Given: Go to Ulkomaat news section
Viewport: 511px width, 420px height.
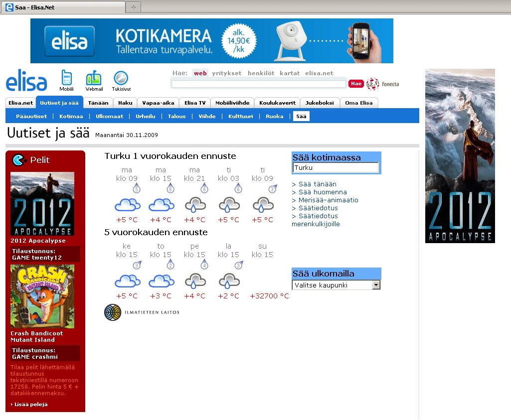Looking at the screenshot, I should tap(110, 116).
